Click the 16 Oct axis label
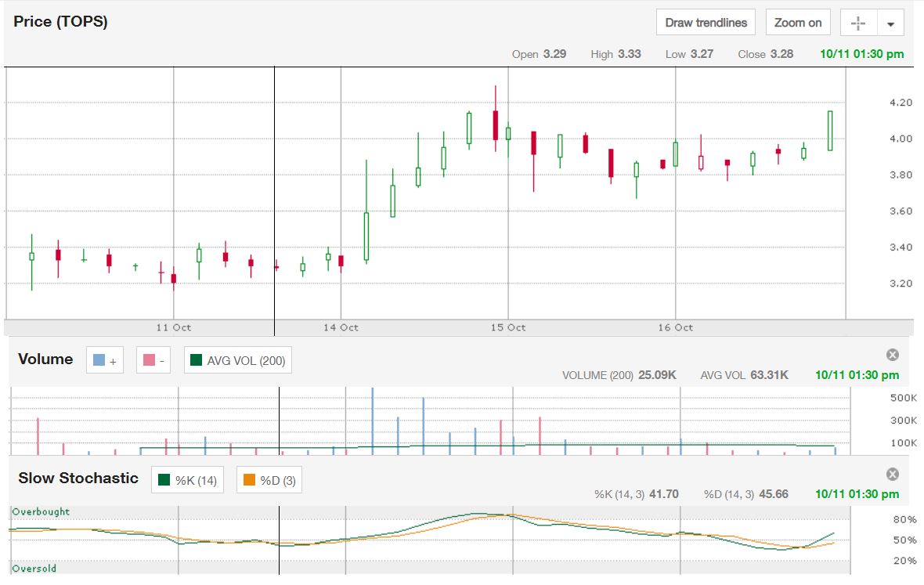Screen dimensions: 924x585 click(x=675, y=327)
